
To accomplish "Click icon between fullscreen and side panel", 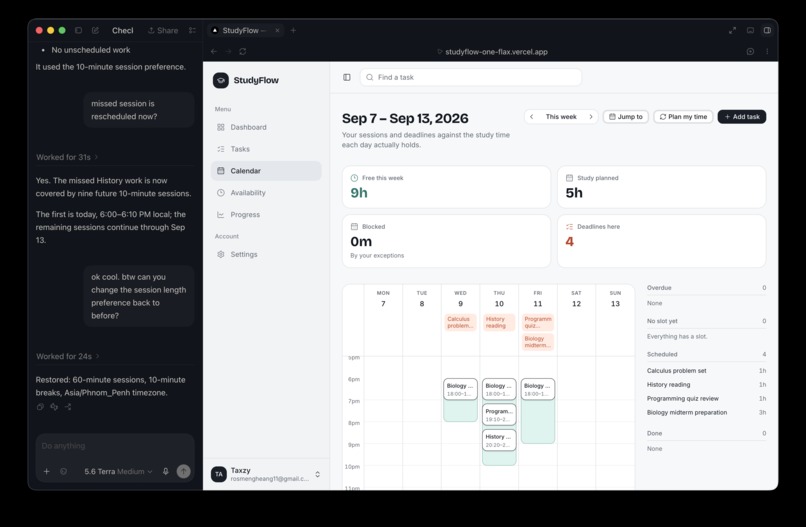I will (750, 30).
